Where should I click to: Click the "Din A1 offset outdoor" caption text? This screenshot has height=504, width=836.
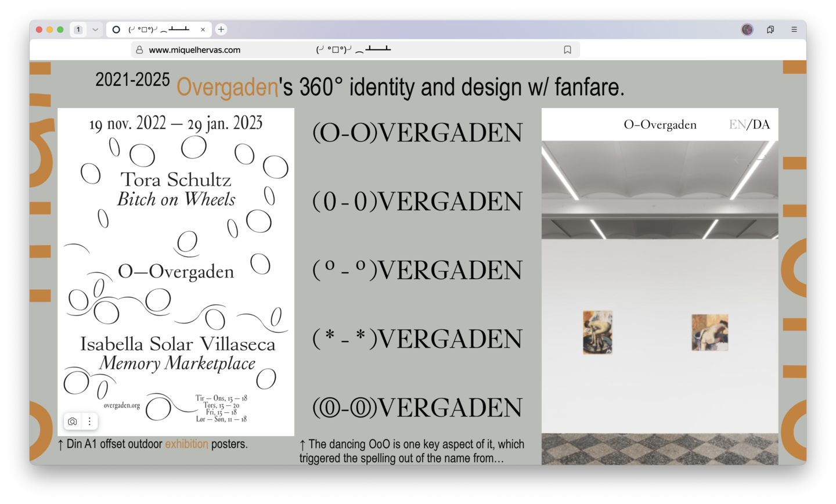pos(114,444)
